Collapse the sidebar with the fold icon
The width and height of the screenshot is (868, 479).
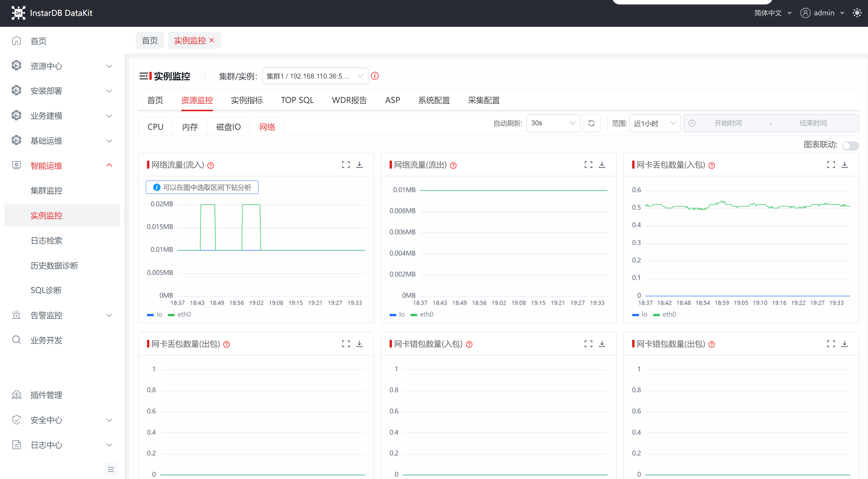point(111,469)
